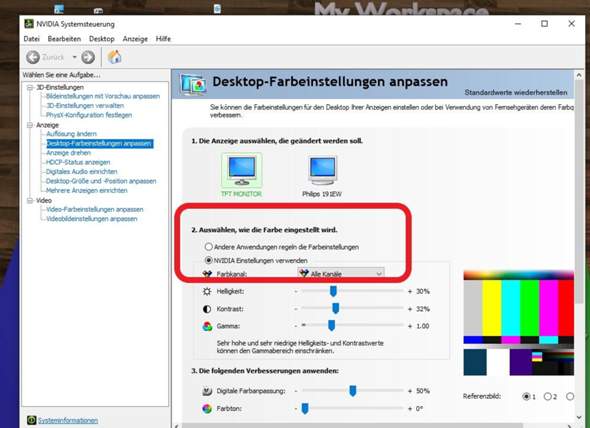This screenshot has width=590, height=428.
Task: Click the Home icon in the toolbar
Action: click(x=114, y=57)
